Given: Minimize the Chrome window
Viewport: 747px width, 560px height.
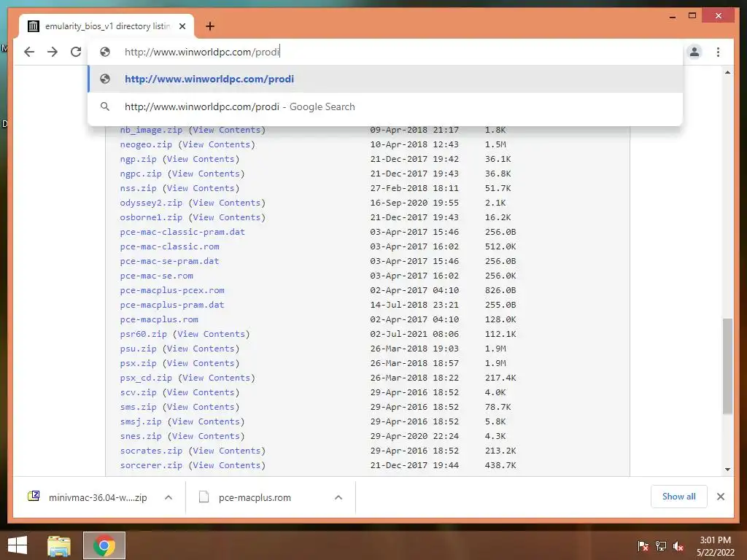Looking at the screenshot, I should pyautogui.click(x=672, y=16).
